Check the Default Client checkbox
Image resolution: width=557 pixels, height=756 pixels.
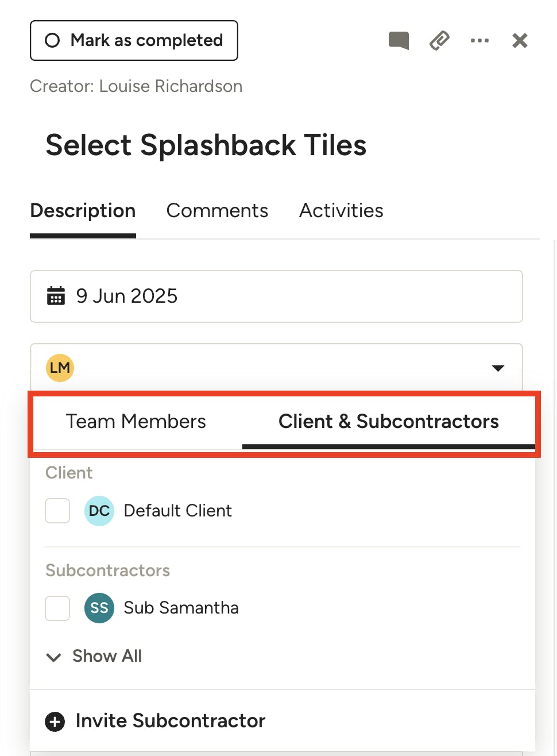[x=57, y=511]
